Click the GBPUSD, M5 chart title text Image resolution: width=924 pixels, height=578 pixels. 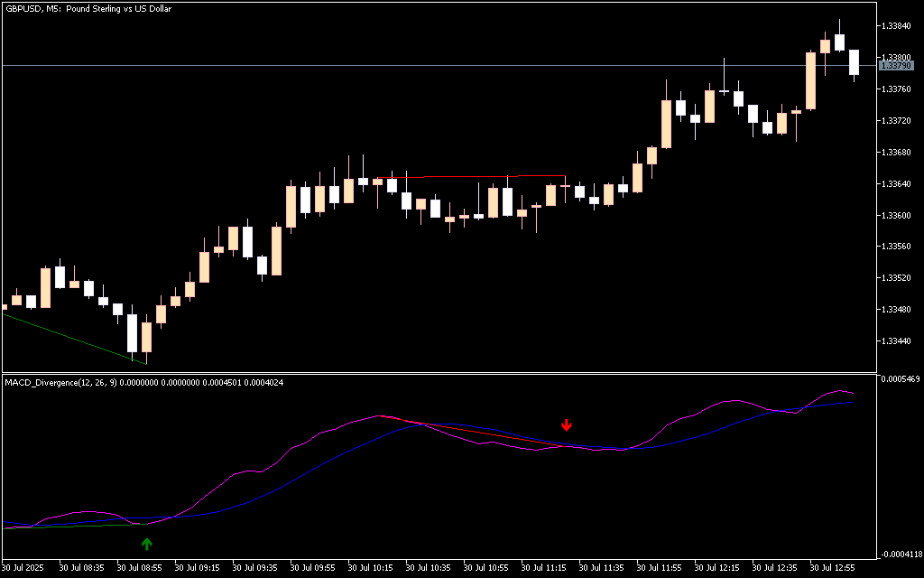[88, 9]
